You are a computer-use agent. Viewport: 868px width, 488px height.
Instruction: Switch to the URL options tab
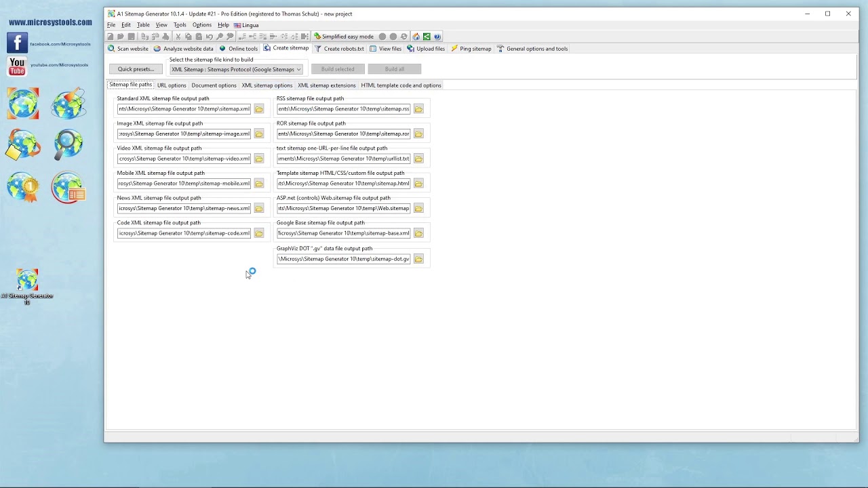[x=172, y=85]
